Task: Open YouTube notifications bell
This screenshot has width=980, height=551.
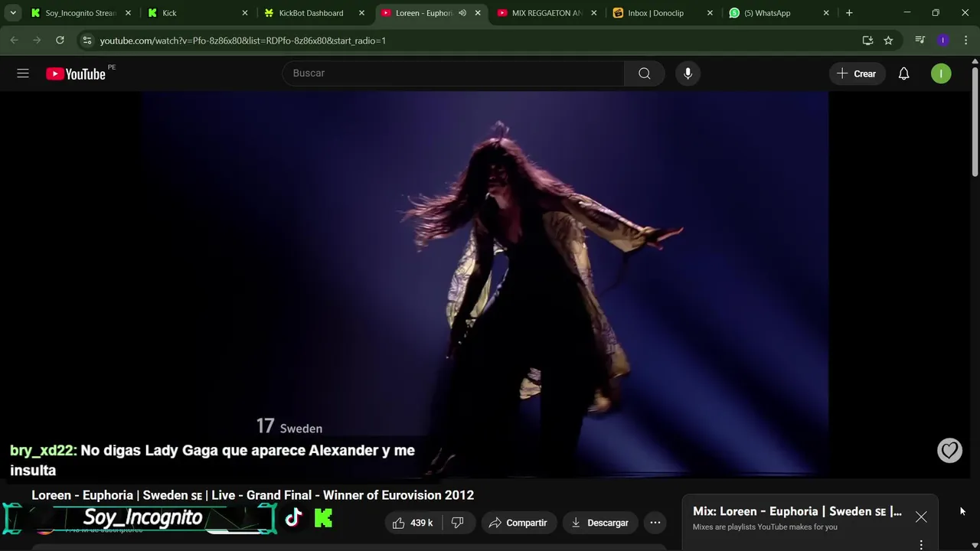Action: point(904,73)
